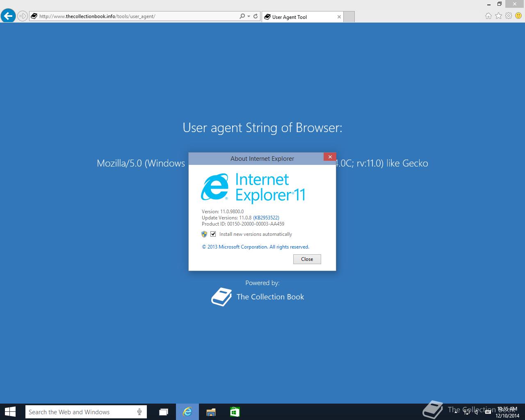Click the microphone icon in search box
Viewport: 525px width, 420px height.
[139, 412]
